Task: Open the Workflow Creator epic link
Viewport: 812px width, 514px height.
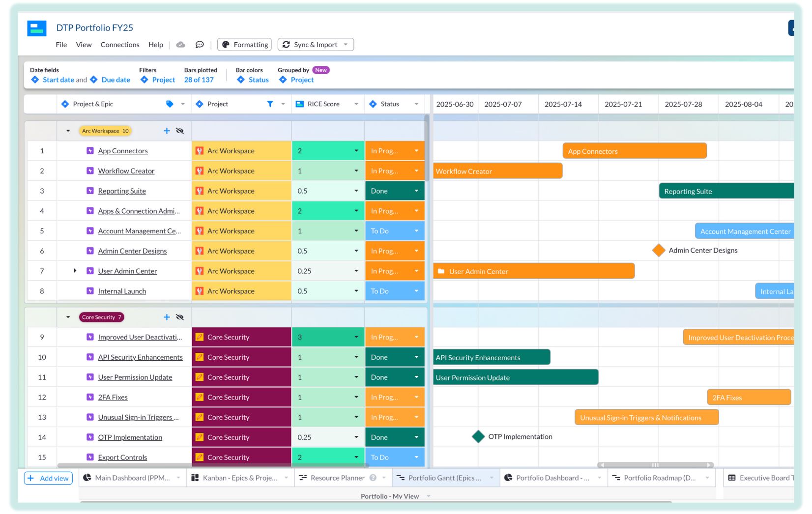Action: pyautogui.click(x=126, y=171)
